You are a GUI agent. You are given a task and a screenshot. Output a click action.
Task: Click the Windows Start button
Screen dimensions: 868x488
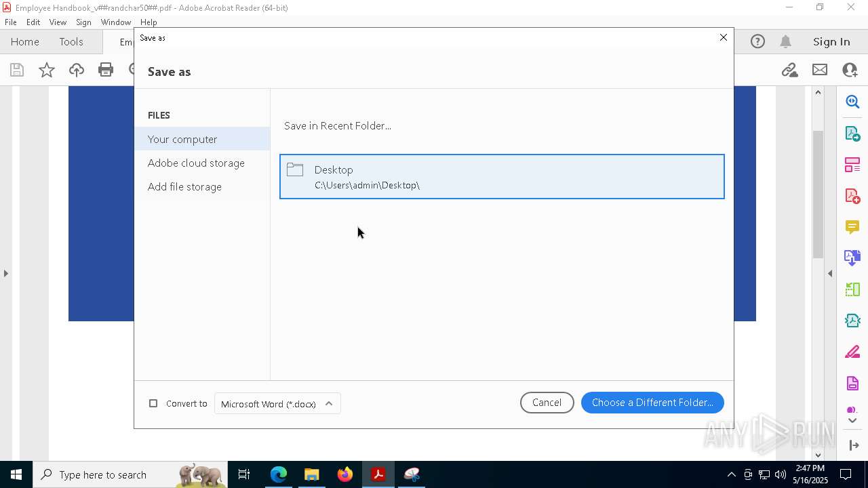click(x=16, y=474)
